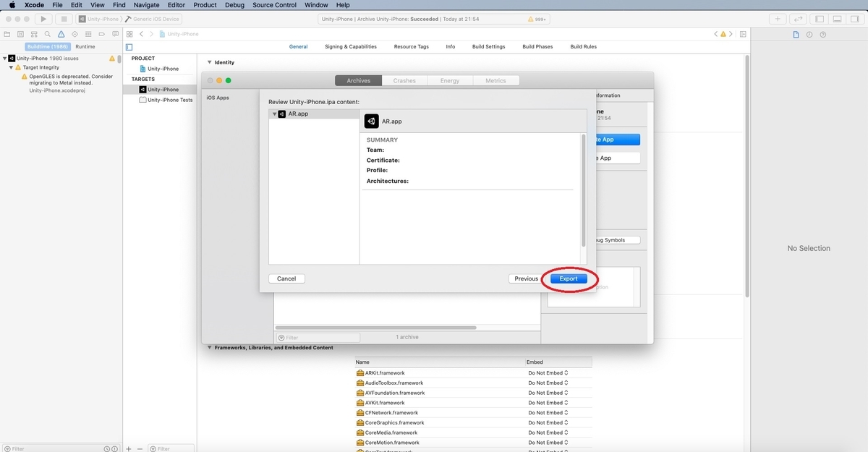Click the Previous button
Screen dimensions: 868x452
[527, 278]
